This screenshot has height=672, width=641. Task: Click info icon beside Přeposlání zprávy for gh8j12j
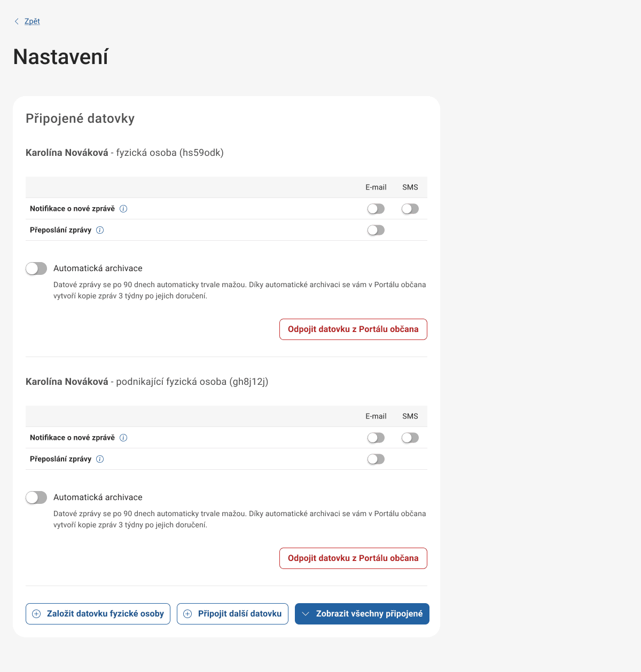point(100,458)
